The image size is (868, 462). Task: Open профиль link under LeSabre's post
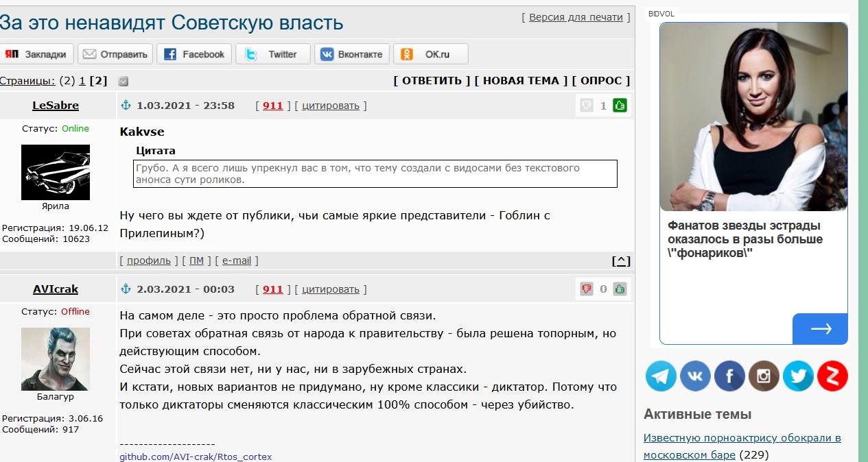tap(149, 260)
